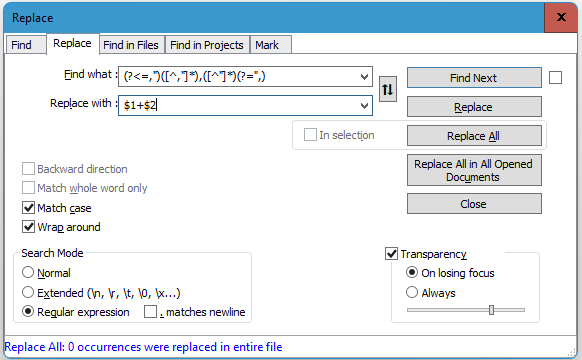This screenshot has width=582, height=360.
Task: Uncheck the Wrap around option
Action: click(x=61, y=227)
